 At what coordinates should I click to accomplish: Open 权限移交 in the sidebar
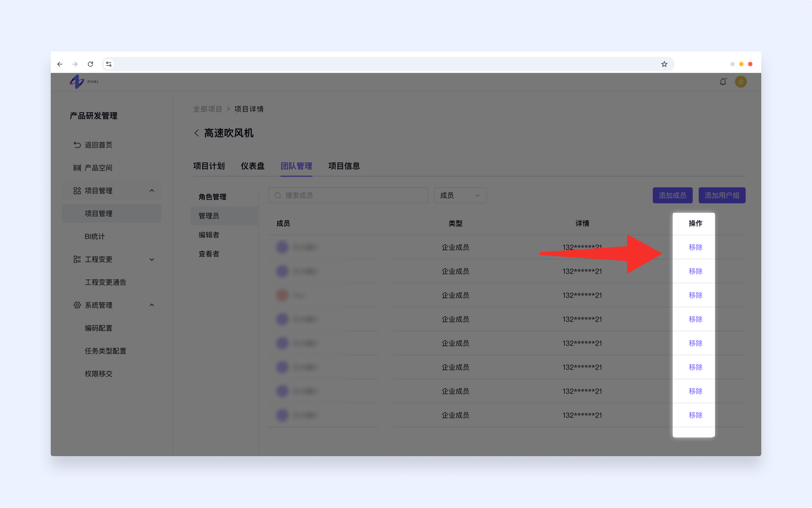coord(98,374)
